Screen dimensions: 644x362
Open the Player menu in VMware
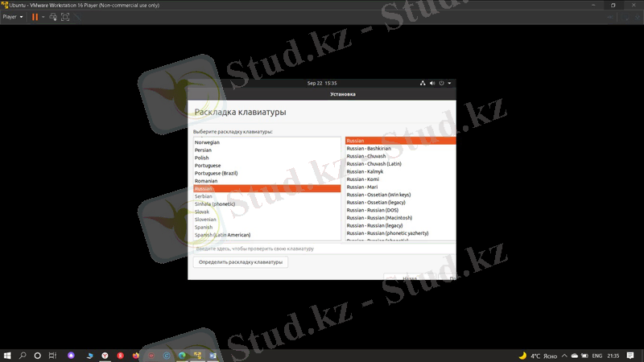coord(13,17)
